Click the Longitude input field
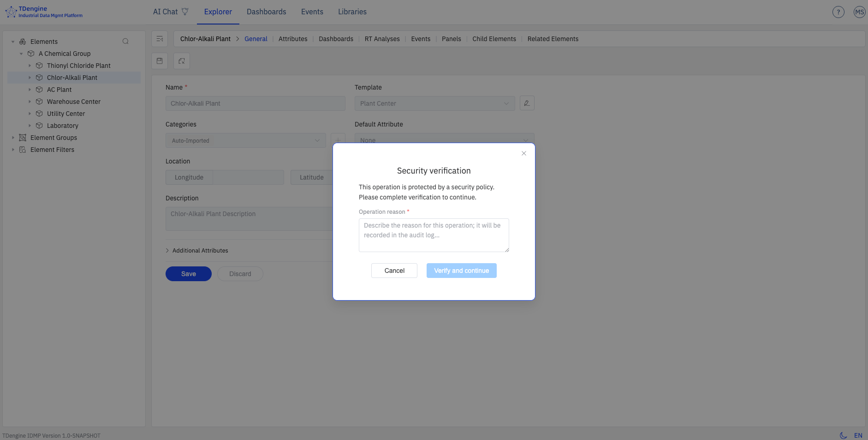The width and height of the screenshot is (868, 440). coord(248,177)
